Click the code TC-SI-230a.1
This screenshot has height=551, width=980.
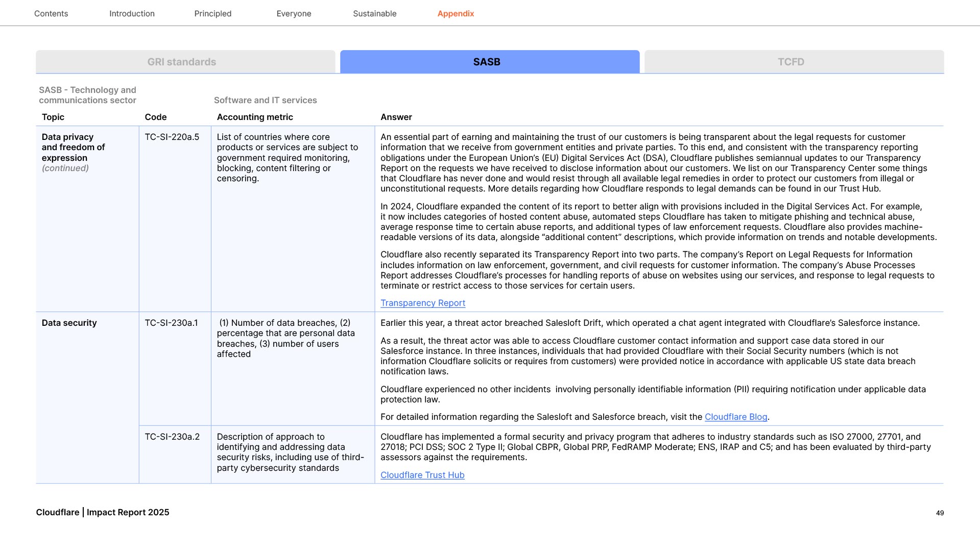pos(171,323)
